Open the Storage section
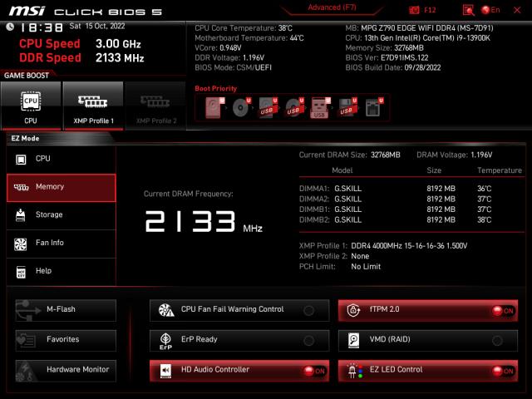 pyautogui.click(x=62, y=215)
